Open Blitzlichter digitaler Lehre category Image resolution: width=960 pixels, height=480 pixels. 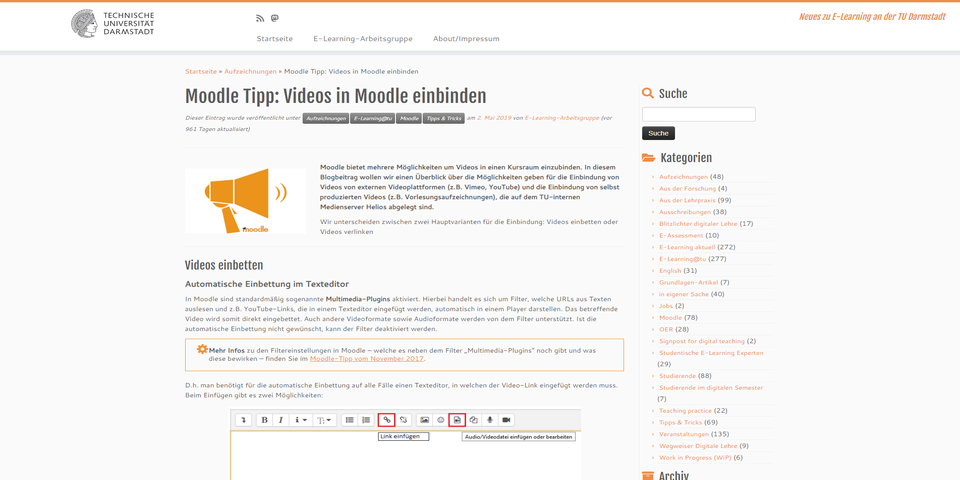[699, 223]
